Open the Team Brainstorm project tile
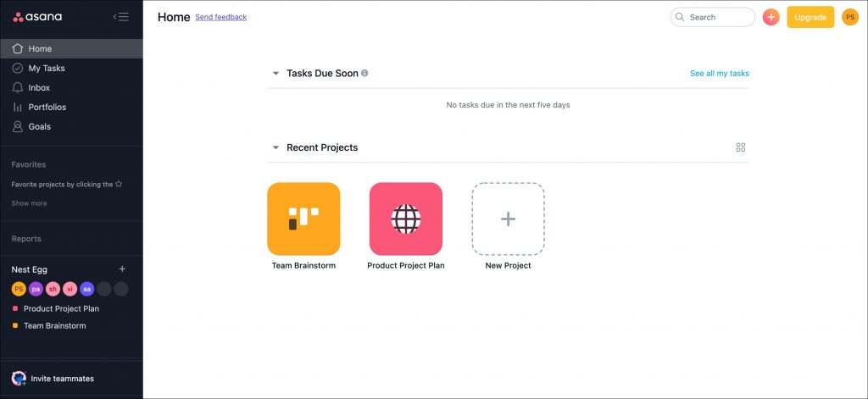Image resolution: width=868 pixels, height=399 pixels. pos(303,219)
